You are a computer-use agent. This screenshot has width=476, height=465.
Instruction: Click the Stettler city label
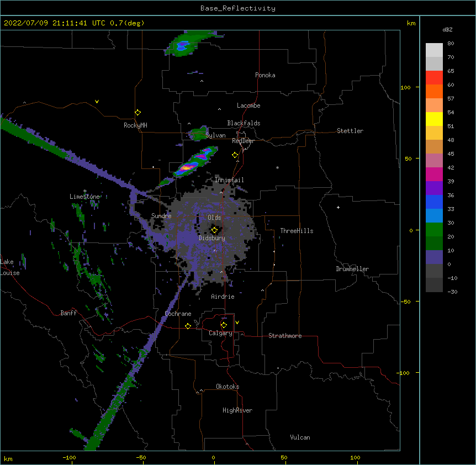pyautogui.click(x=350, y=131)
